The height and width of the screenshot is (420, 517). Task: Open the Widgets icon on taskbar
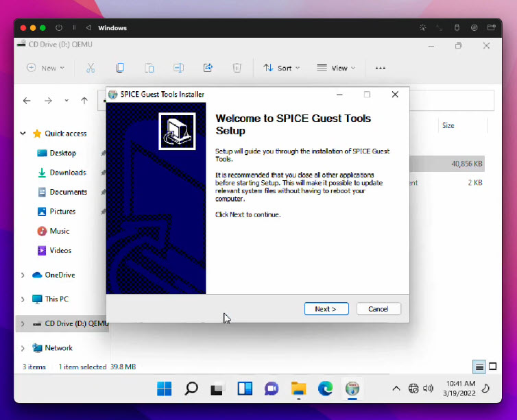(x=245, y=389)
